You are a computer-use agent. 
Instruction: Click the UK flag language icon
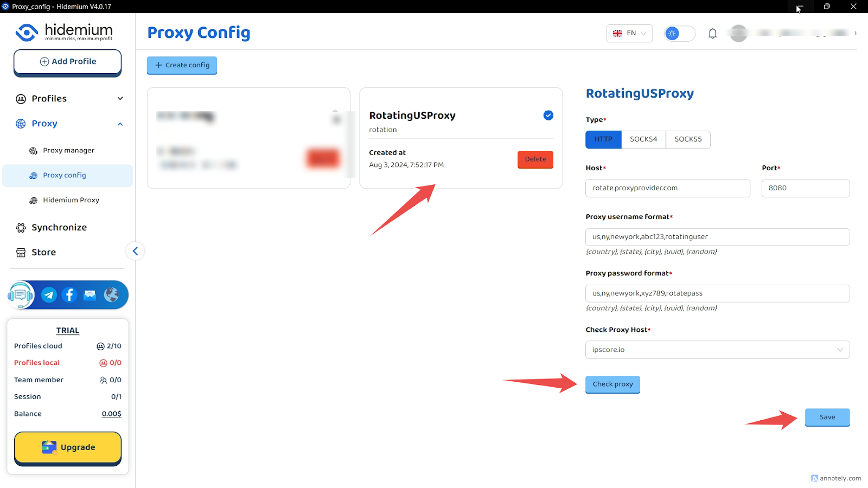617,34
